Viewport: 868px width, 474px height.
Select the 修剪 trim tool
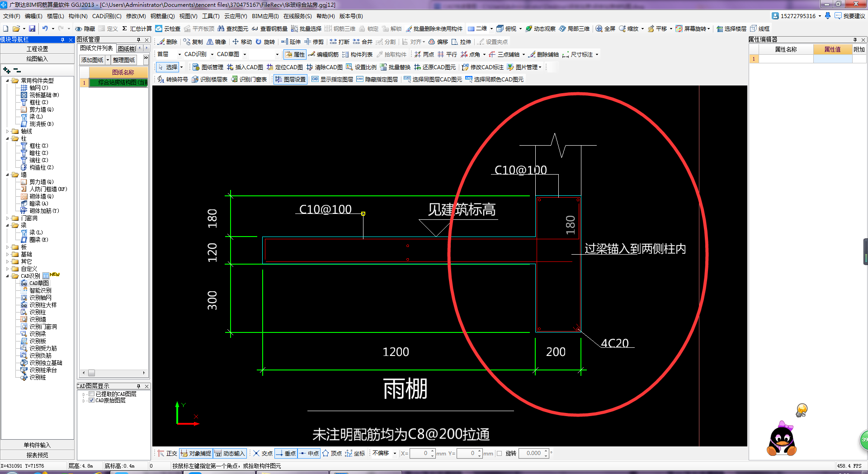pos(314,42)
